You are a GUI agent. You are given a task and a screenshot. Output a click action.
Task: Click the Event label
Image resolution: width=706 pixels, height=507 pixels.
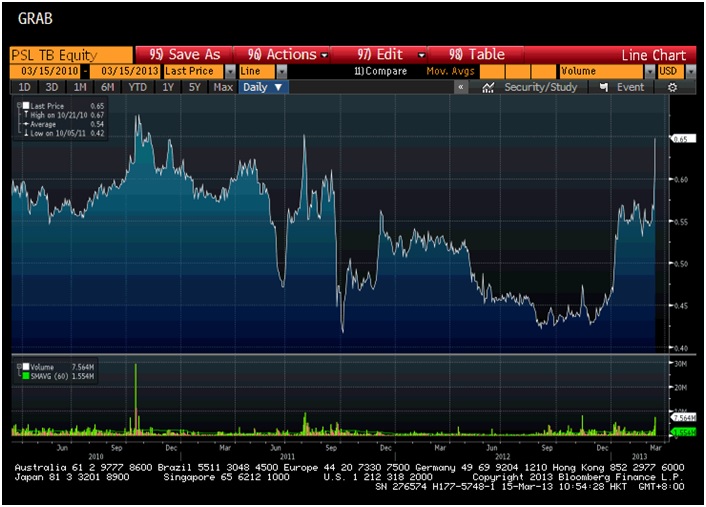(630, 87)
